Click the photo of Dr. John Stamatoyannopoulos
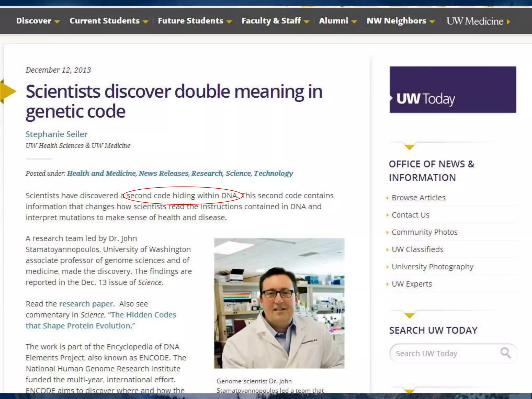The image size is (532, 399). point(279,303)
